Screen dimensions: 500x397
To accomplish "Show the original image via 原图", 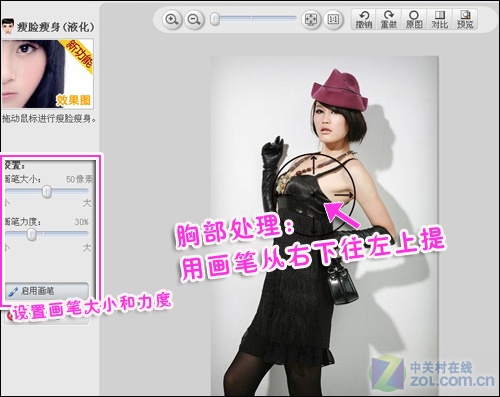I will pyautogui.click(x=414, y=19).
